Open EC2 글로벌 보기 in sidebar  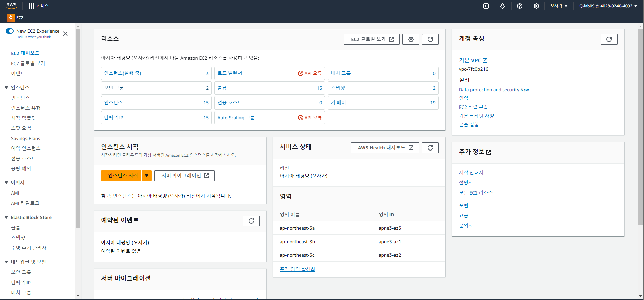tap(28, 63)
